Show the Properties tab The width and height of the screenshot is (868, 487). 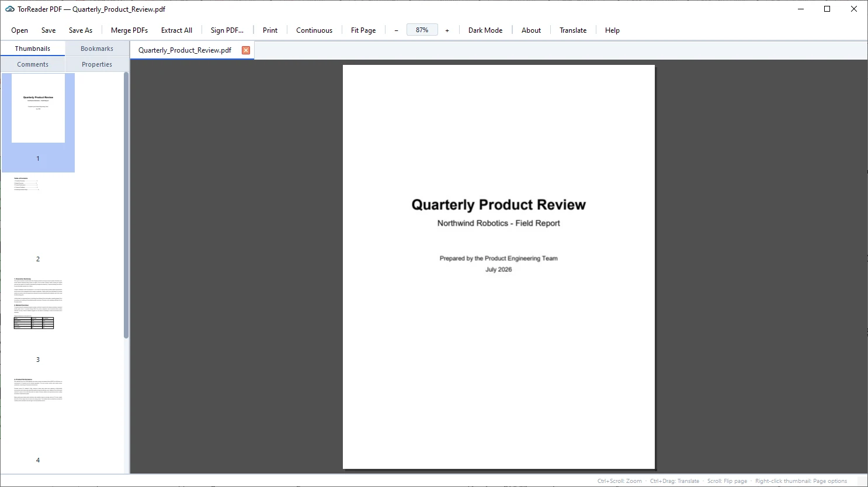pyautogui.click(x=97, y=64)
